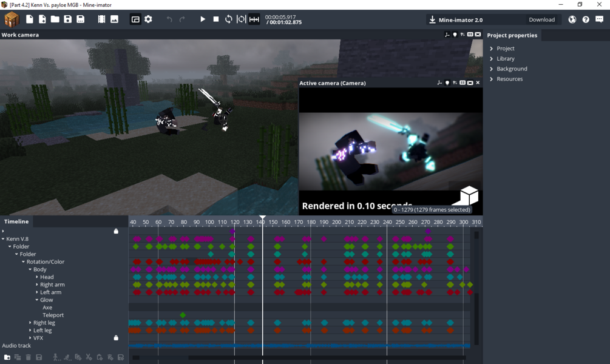The height and width of the screenshot is (364, 610).
Task: Expand the Head item arrow
Action: point(37,277)
